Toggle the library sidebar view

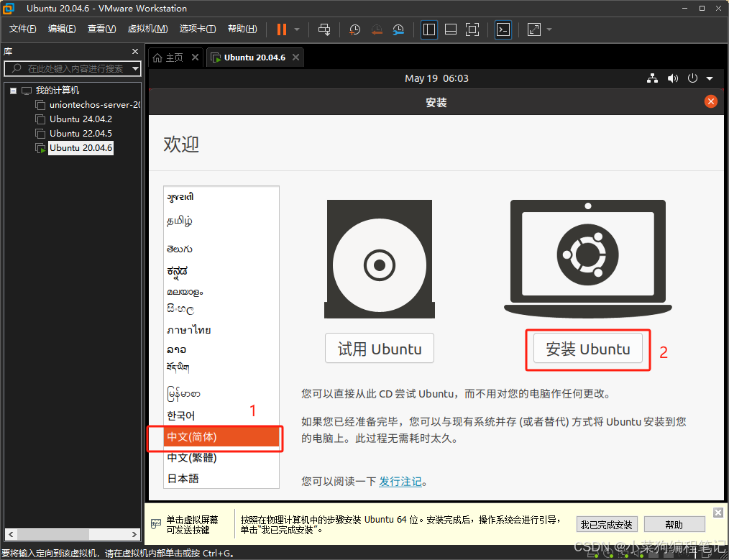429,29
